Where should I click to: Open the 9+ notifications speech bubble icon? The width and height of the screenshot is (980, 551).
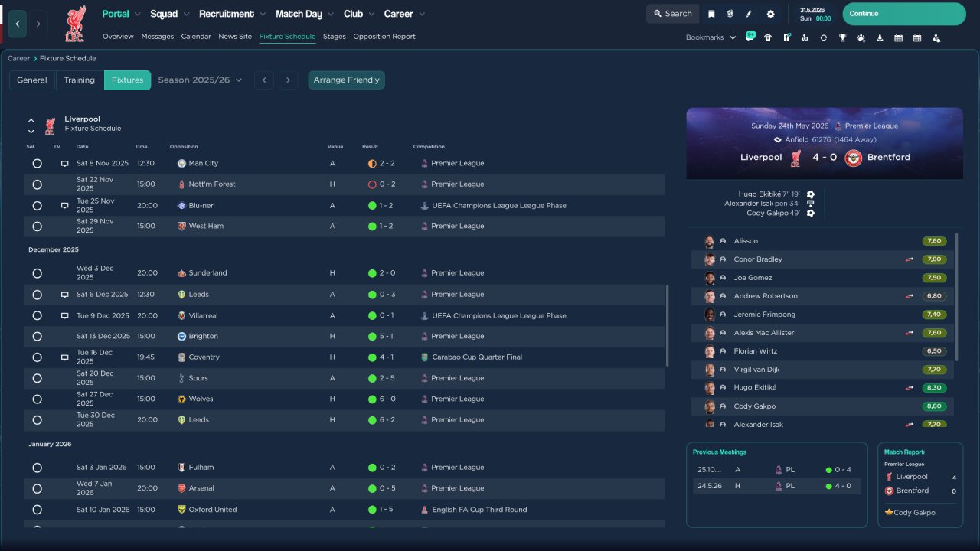tap(750, 37)
